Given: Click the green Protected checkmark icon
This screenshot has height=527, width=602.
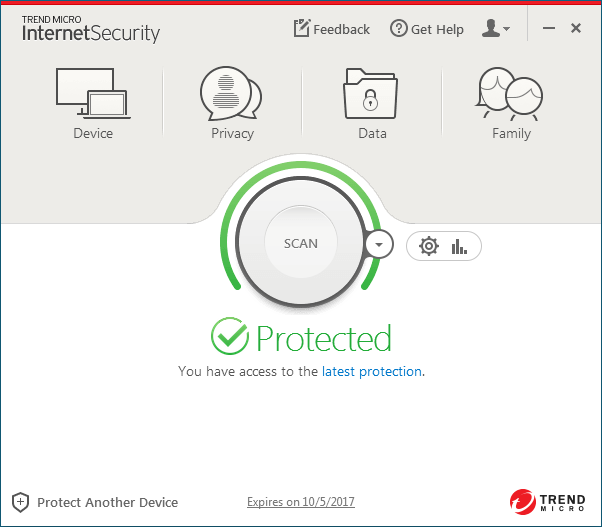Looking at the screenshot, I should (230, 337).
